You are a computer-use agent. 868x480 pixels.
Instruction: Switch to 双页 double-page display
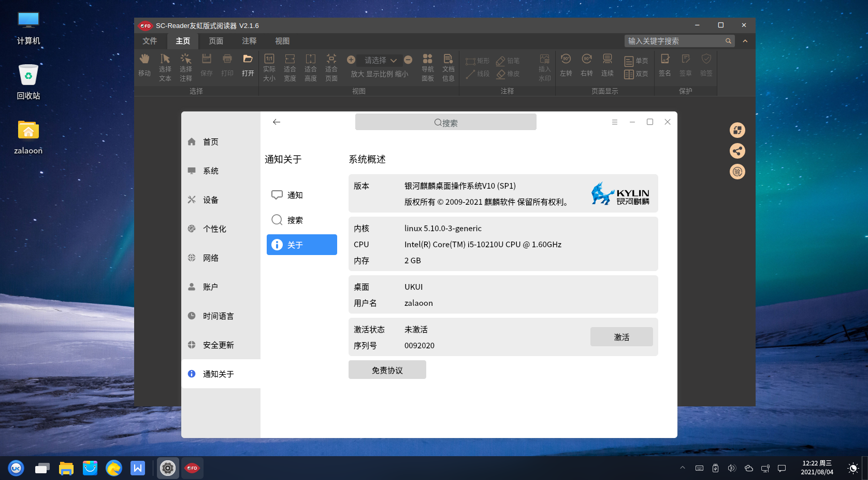tap(636, 74)
